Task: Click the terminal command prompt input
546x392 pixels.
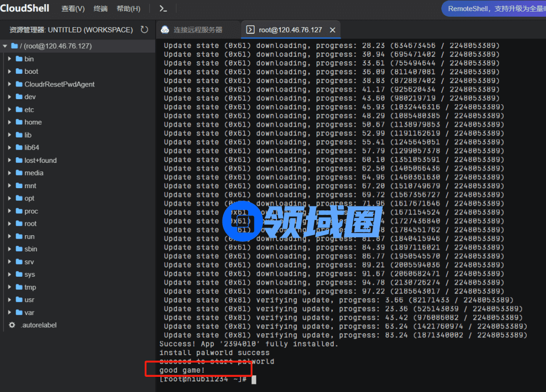Action: click(254, 379)
